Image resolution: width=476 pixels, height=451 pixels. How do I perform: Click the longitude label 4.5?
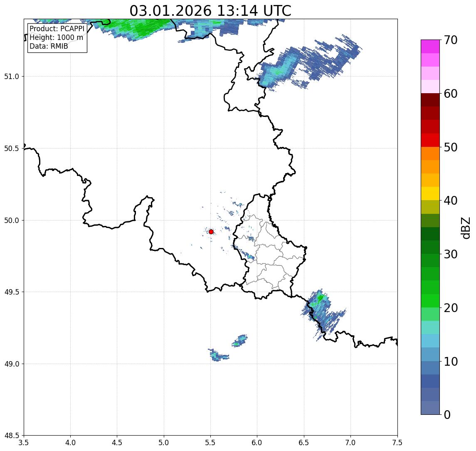click(117, 442)
